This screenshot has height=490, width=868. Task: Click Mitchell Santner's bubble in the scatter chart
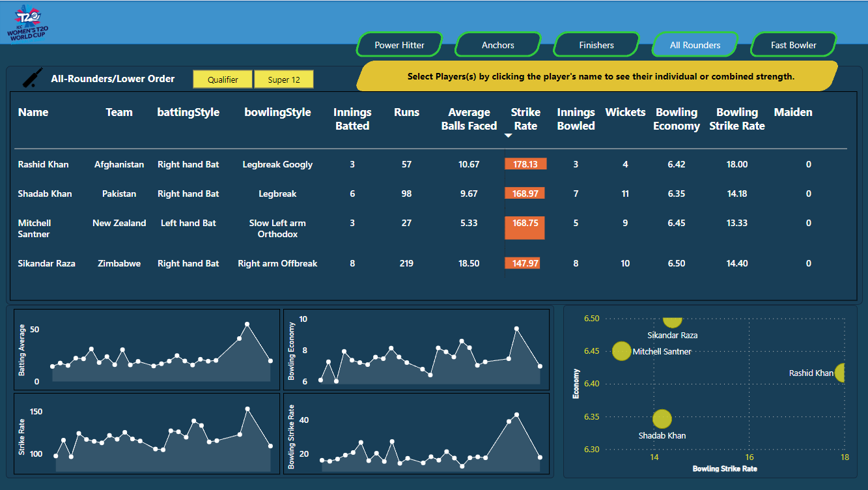click(622, 351)
